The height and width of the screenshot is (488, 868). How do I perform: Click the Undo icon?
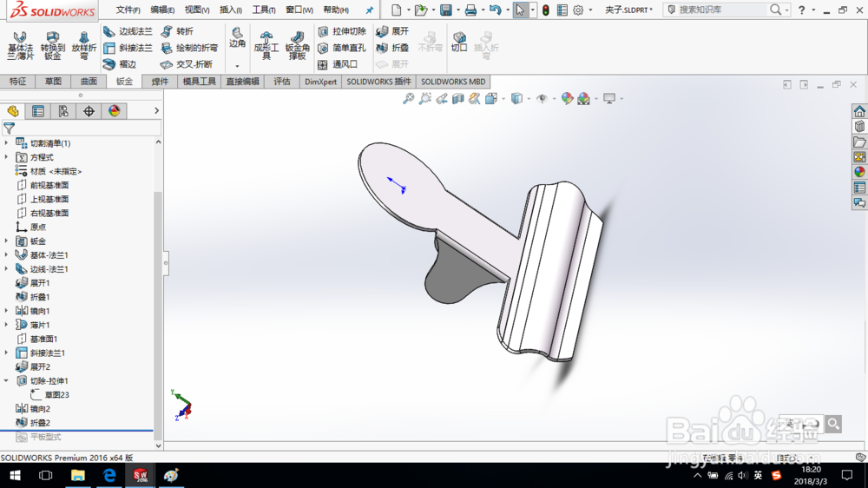coord(495,10)
